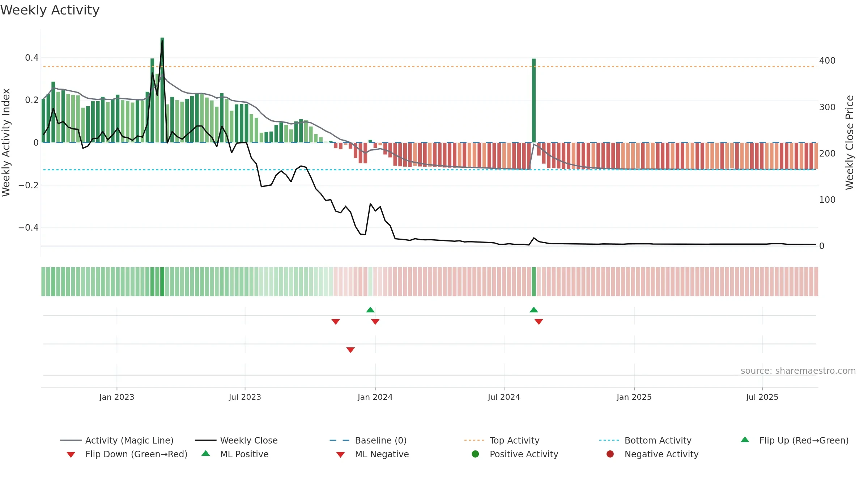This screenshot has height=488, width=868.
Task: Click the first red flip-down triangle before Jan 2024
Action: [336, 322]
